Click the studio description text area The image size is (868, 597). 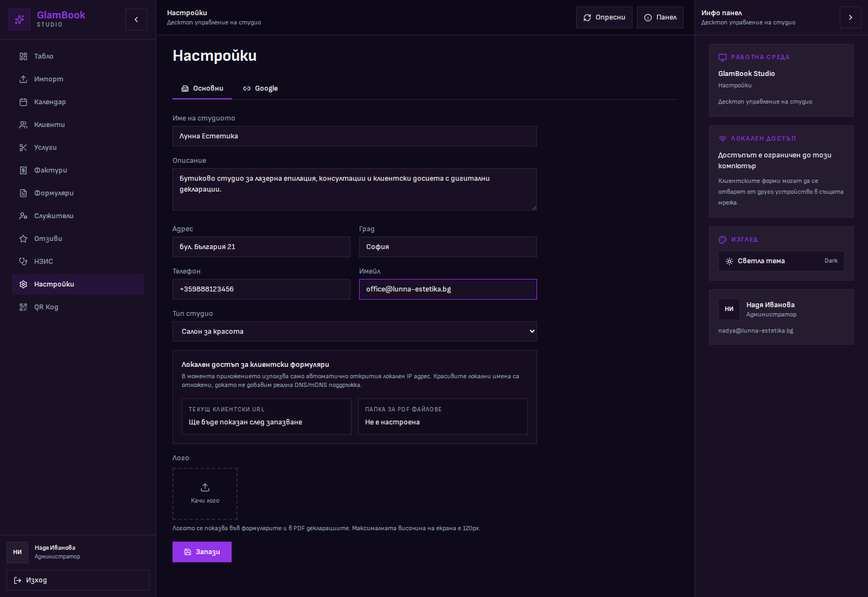click(354, 189)
